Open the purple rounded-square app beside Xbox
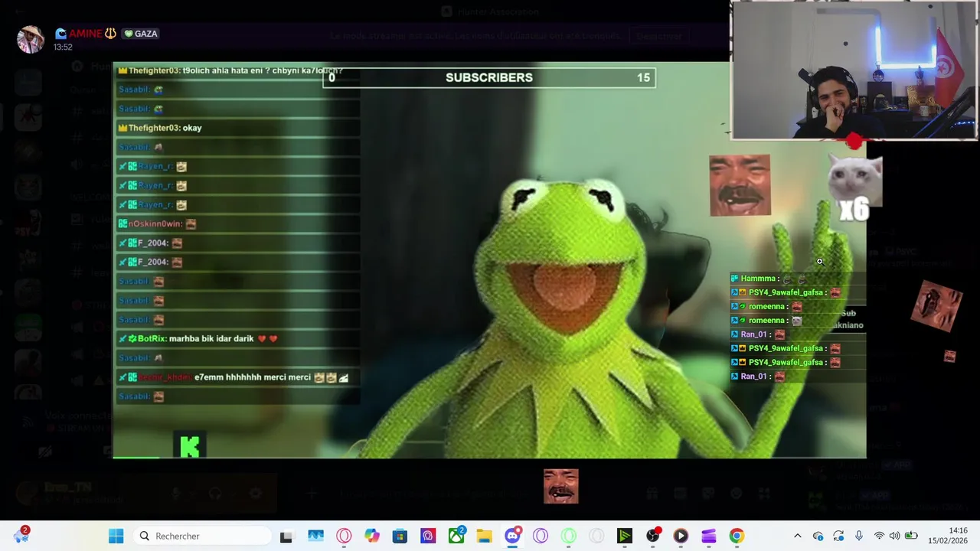 click(x=428, y=536)
